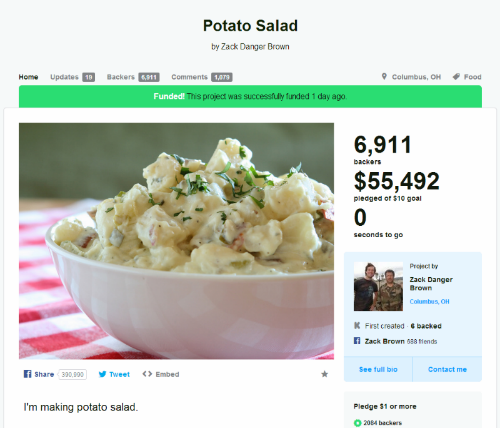Click the Embed code brackets icon
Screen dimensions: 500x428
(x=147, y=374)
